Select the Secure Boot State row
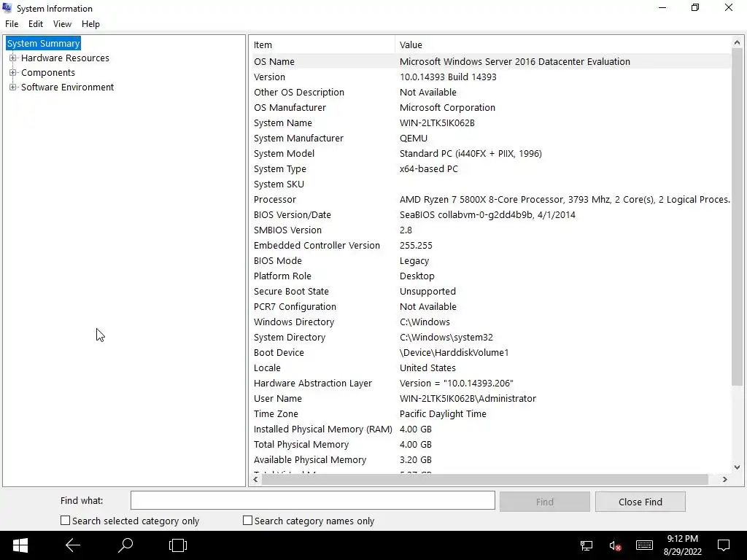This screenshot has height=560, width=747. point(491,291)
